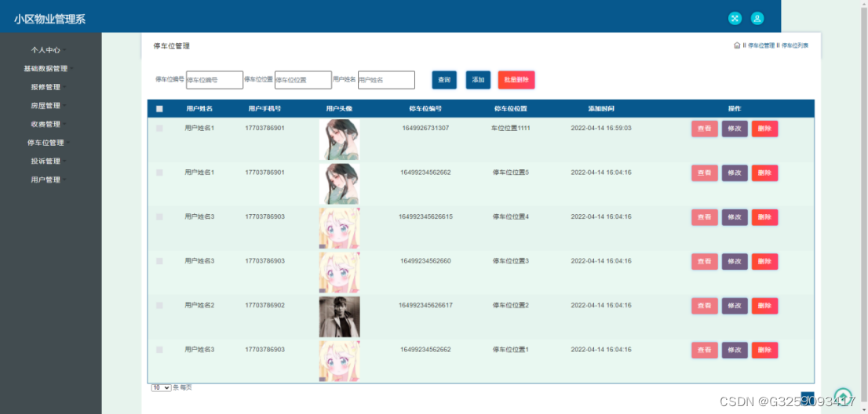The width and height of the screenshot is (868, 414).
Task: Open the user profile icon in header
Action: pos(757,18)
